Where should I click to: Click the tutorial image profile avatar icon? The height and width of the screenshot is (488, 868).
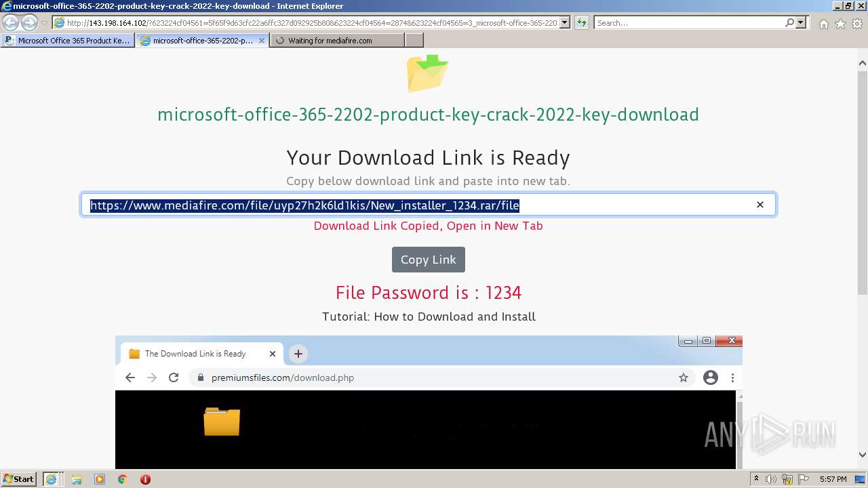coord(711,378)
